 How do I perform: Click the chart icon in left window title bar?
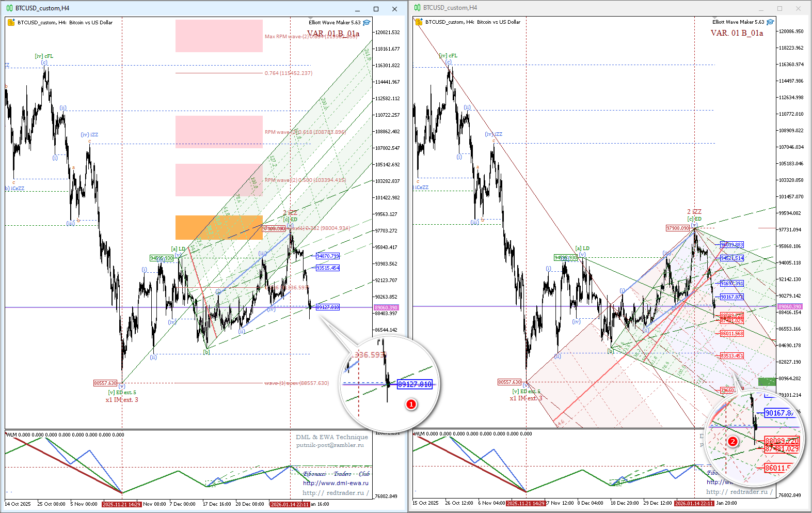[9, 8]
